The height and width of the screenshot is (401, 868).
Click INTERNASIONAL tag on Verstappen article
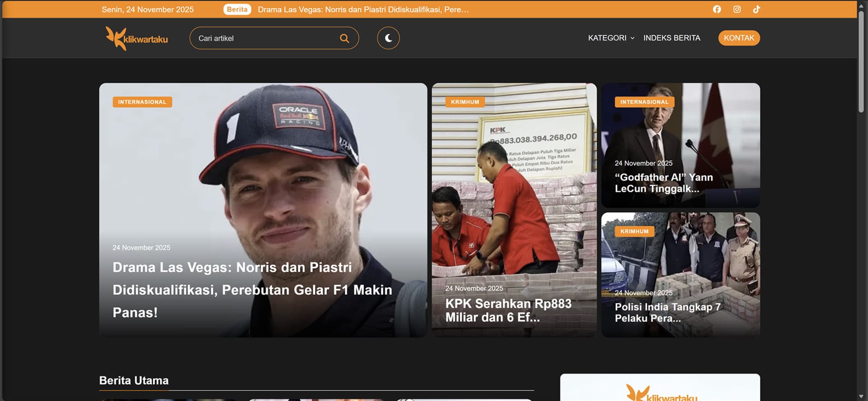click(142, 102)
